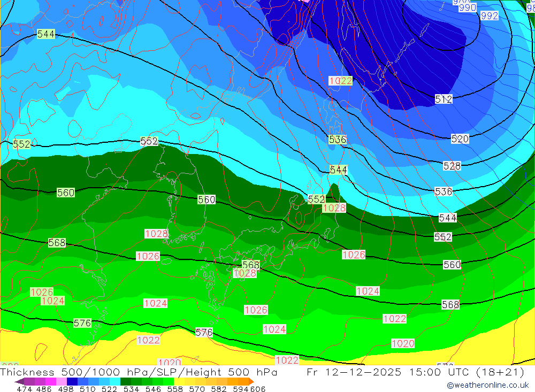This screenshot has width=535, height=392.
Task: Click the 510 legend value
Action: pyautogui.click(x=87, y=389)
